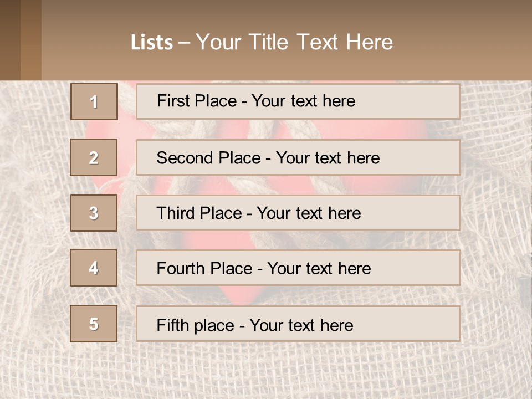The height and width of the screenshot is (399, 532).
Task: Click the bold word Lists in title
Action: 152,43
